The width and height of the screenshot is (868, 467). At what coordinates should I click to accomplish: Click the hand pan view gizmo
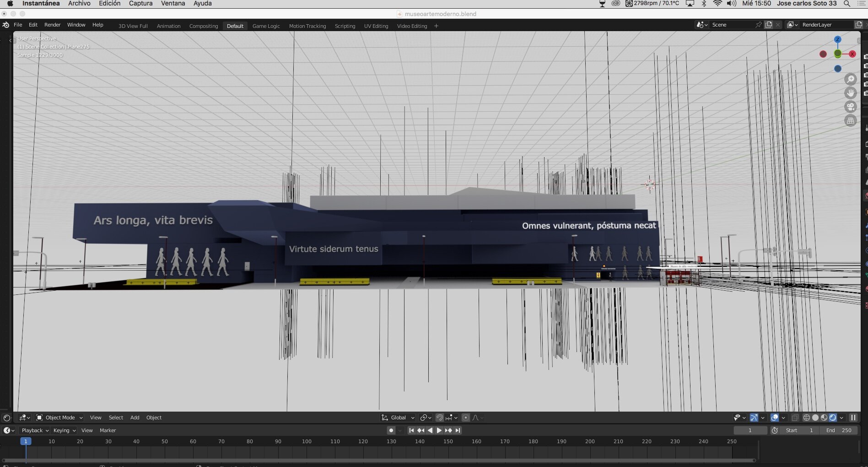tap(851, 93)
